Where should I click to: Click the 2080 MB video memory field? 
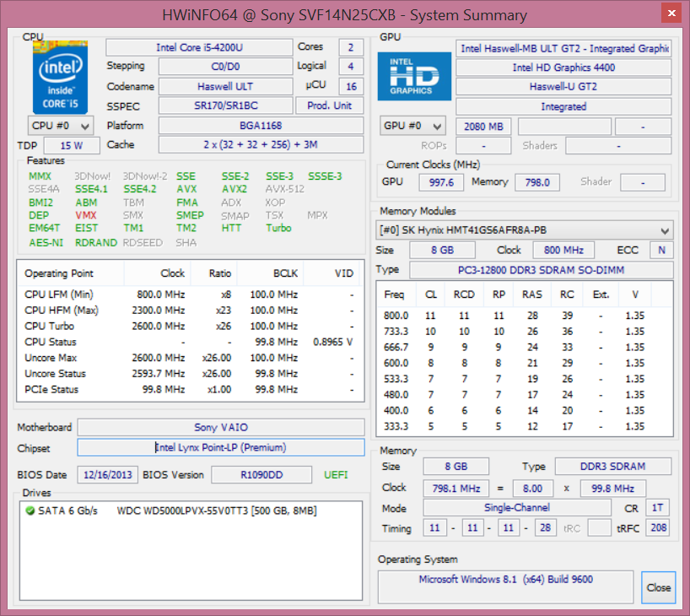tap(483, 127)
